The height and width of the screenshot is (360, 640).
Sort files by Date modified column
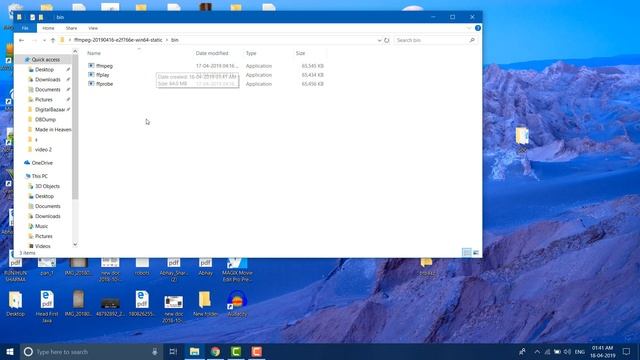point(212,53)
